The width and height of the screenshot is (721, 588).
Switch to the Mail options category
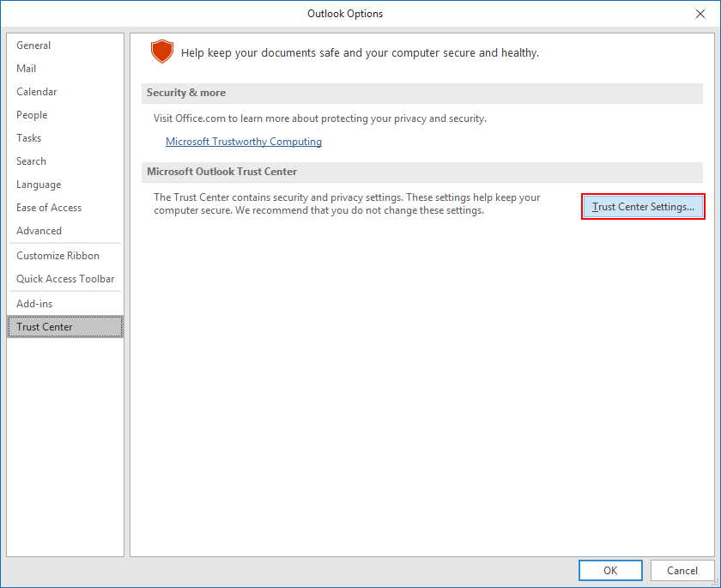point(27,69)
